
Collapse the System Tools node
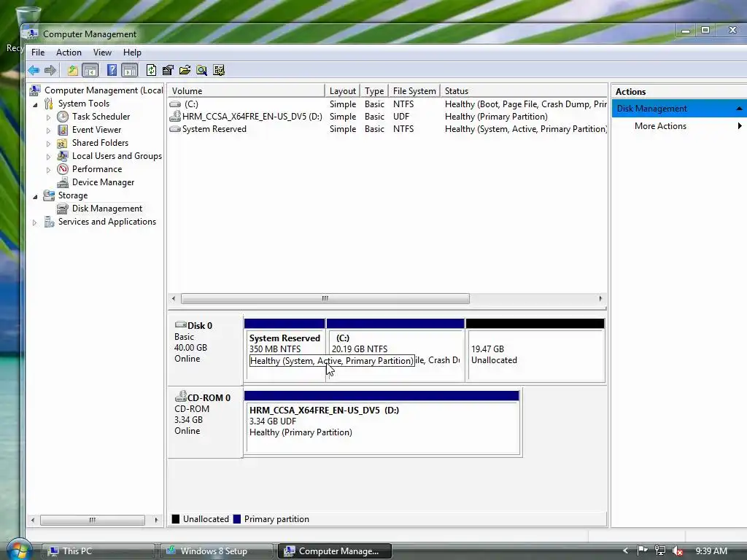(x=35, y=104)
